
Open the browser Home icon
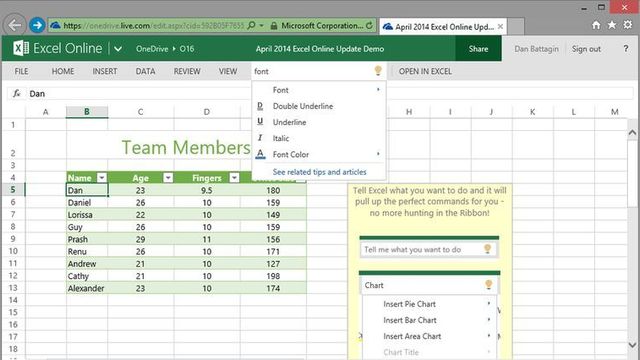tap(596, 25)
